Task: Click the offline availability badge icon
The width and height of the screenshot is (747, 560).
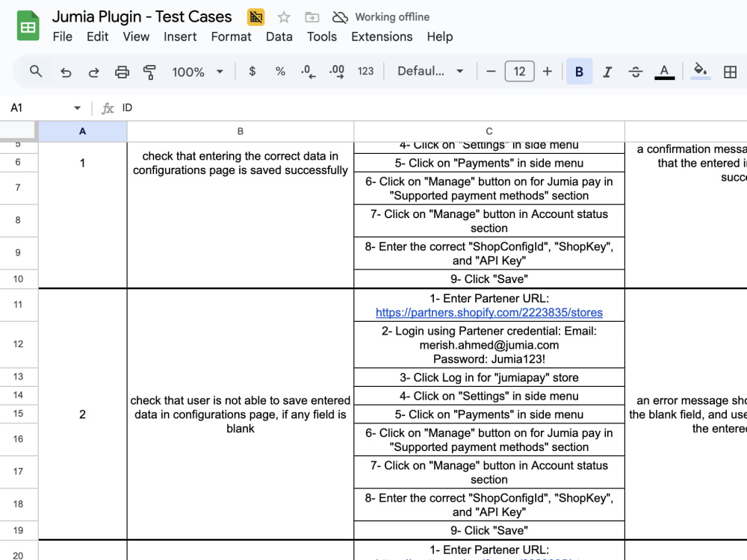Action: pyautogui.click(x=255, y=17)
